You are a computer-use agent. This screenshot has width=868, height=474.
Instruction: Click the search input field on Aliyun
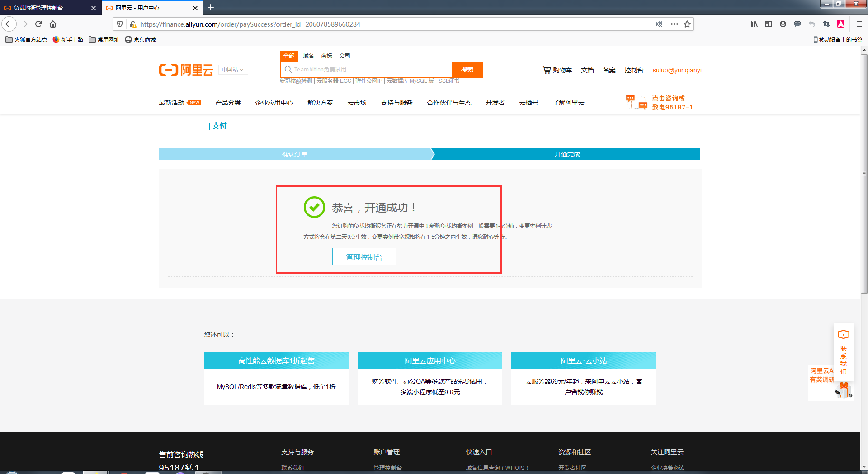pos(366,69)
